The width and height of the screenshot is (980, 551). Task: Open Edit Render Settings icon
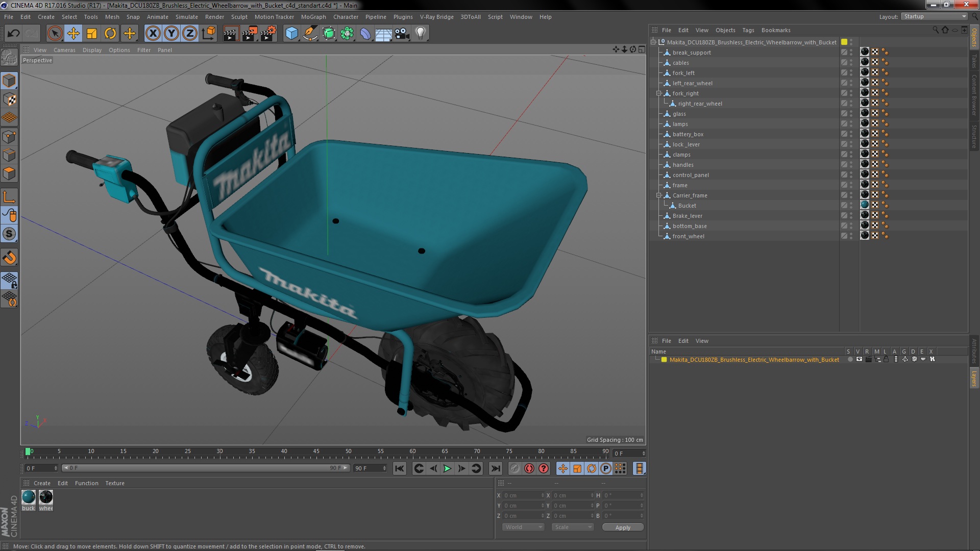coord(268,34)
